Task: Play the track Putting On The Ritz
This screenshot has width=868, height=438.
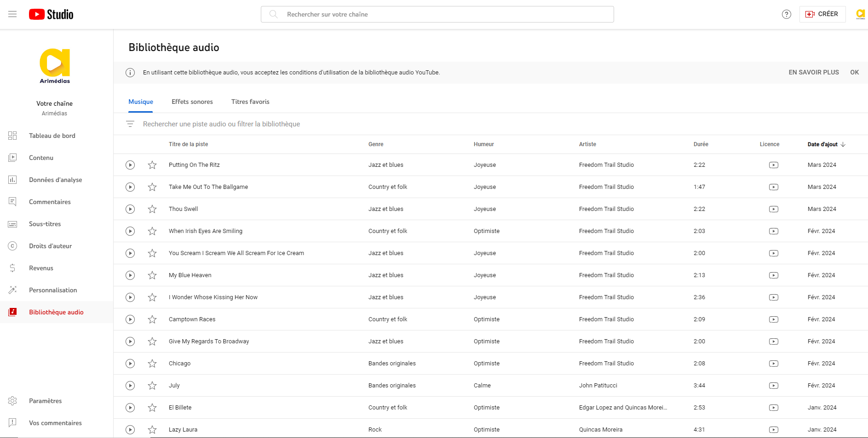Action: 130,165
